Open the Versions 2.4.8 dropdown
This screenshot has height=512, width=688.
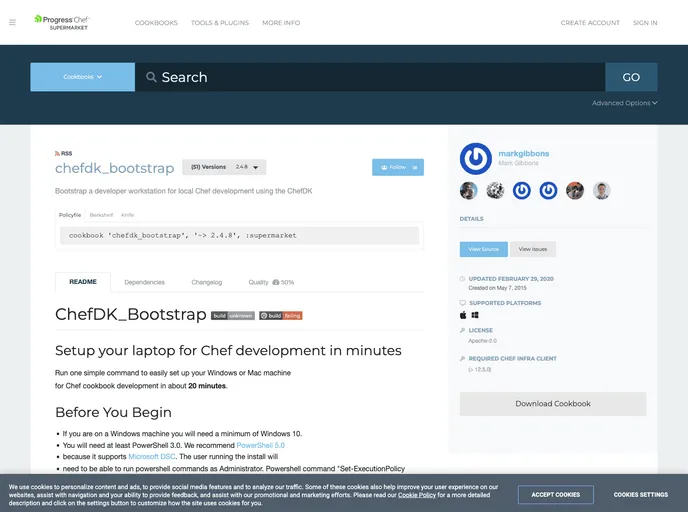[224, 167]
